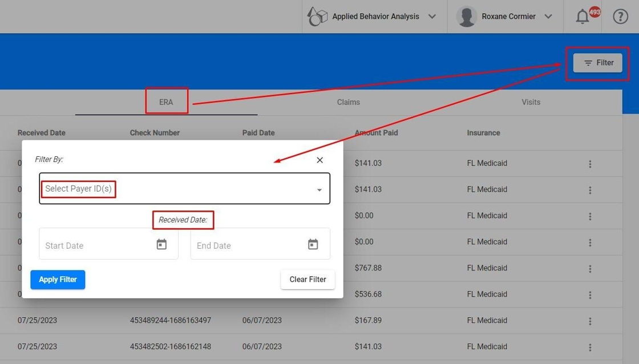Click the Applied Behavior Analysis shapes icon
Image resolution: width=639 pixels, height=364 pixels.
click(317, 17)
